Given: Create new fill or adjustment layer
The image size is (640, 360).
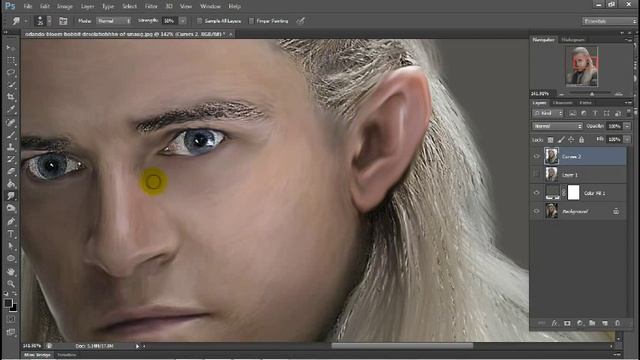Looking at the screenshot, I should coord(580,323).
